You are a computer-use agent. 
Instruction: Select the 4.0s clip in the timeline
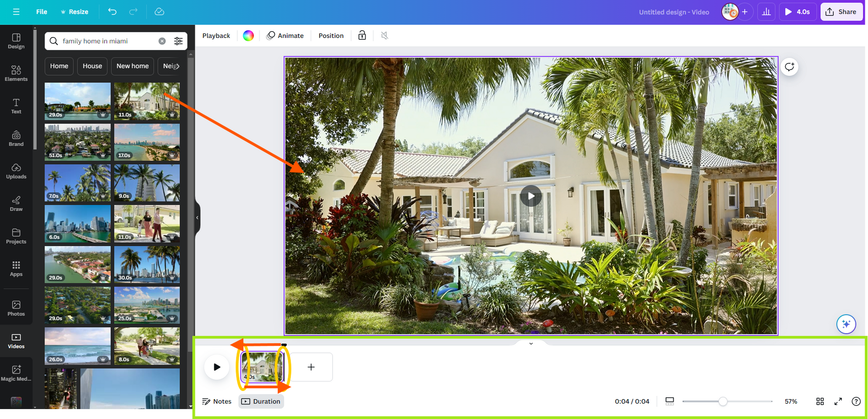tap(262, 367)
